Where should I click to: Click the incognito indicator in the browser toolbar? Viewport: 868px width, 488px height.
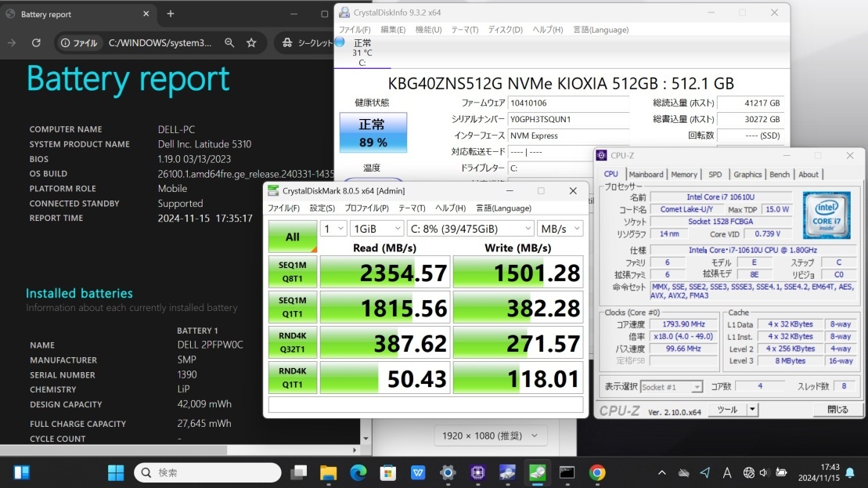point(308,42)
